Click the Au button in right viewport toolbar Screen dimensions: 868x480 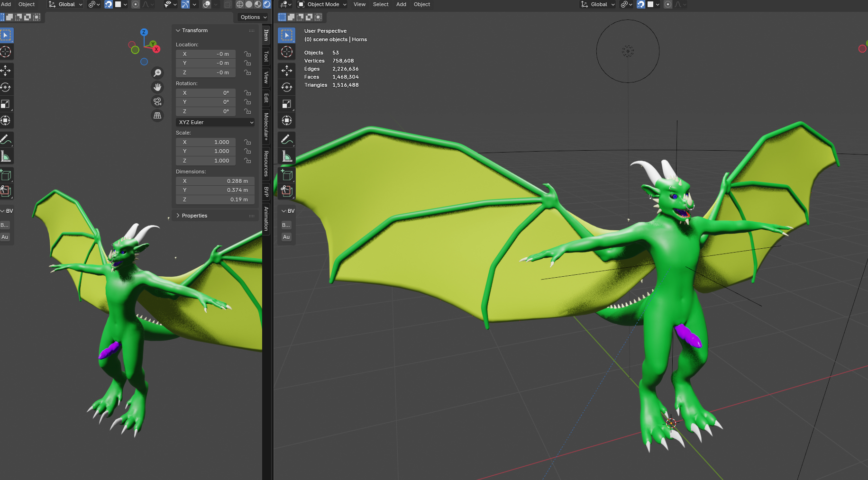(286, 237)
